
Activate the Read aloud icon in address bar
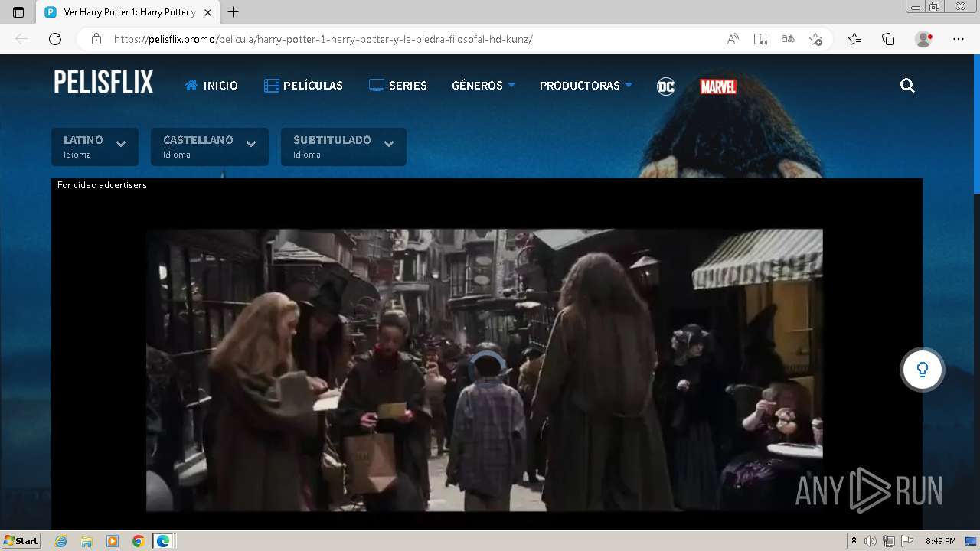733,39
